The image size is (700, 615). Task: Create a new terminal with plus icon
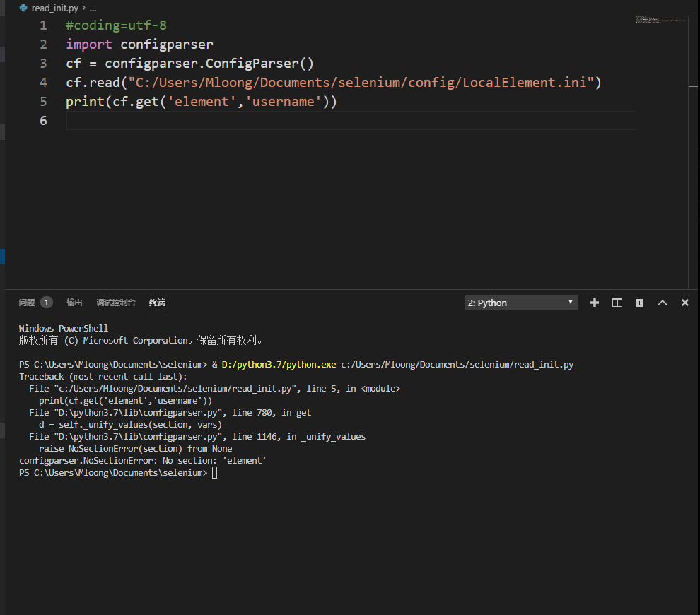pos(594,303)
